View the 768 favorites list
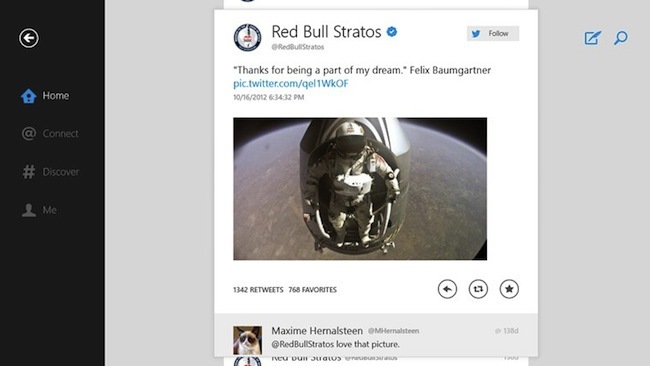Image resolution: width=650 pixels, height=366 pixels. click(x=313, y=290)
